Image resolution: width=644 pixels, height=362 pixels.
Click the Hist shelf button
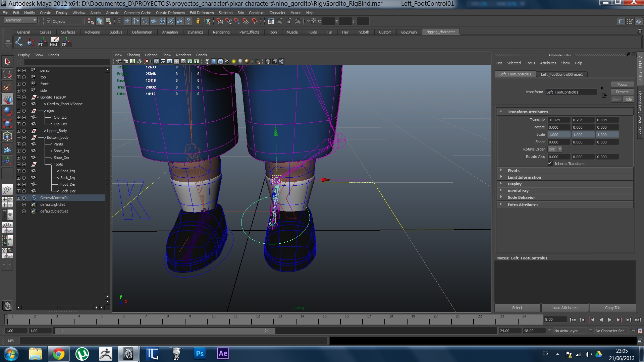pos(54,42)
